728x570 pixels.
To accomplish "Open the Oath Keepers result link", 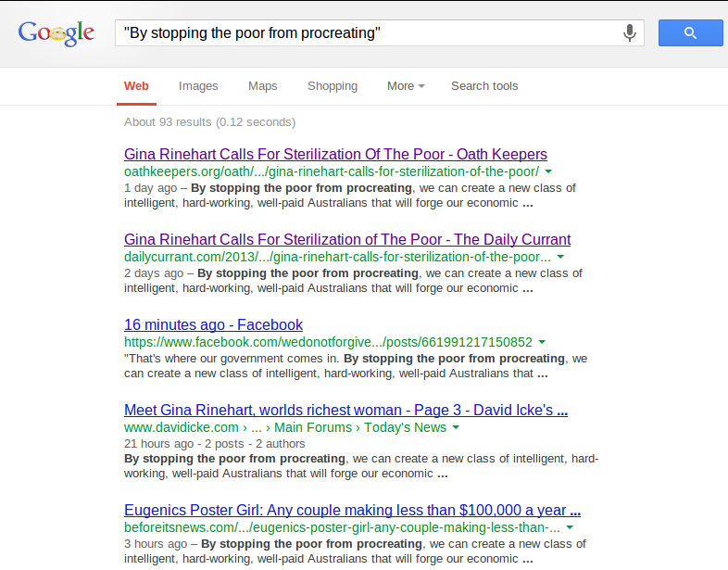I will (x=335, y=154).
